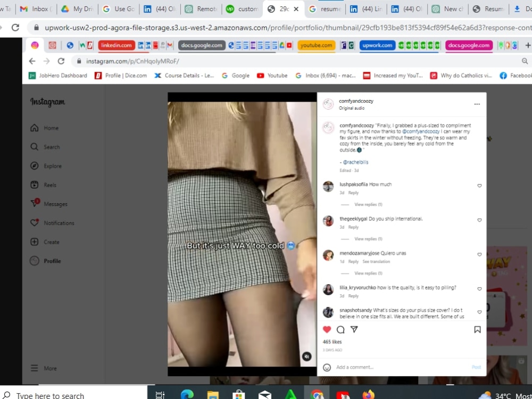Reload the inner Instagram page
The image size is (532, 399).
click(x=61, y=61)
